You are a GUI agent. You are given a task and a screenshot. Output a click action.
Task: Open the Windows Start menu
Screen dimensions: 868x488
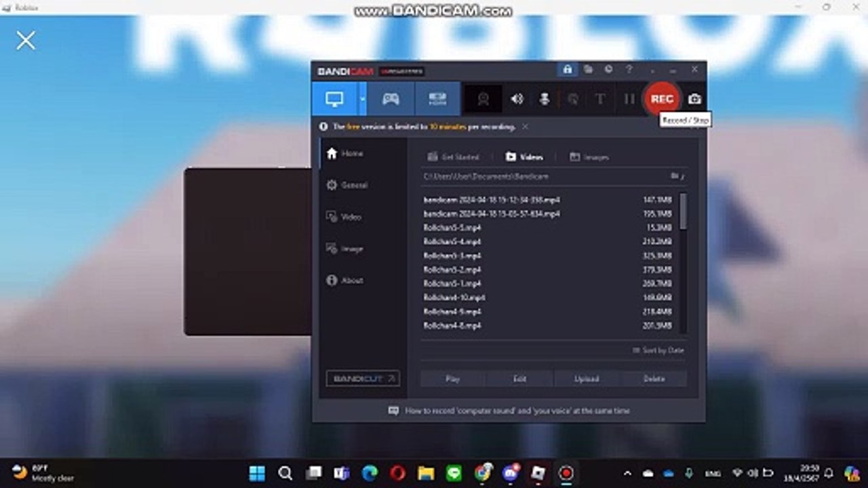click(257, 472)
